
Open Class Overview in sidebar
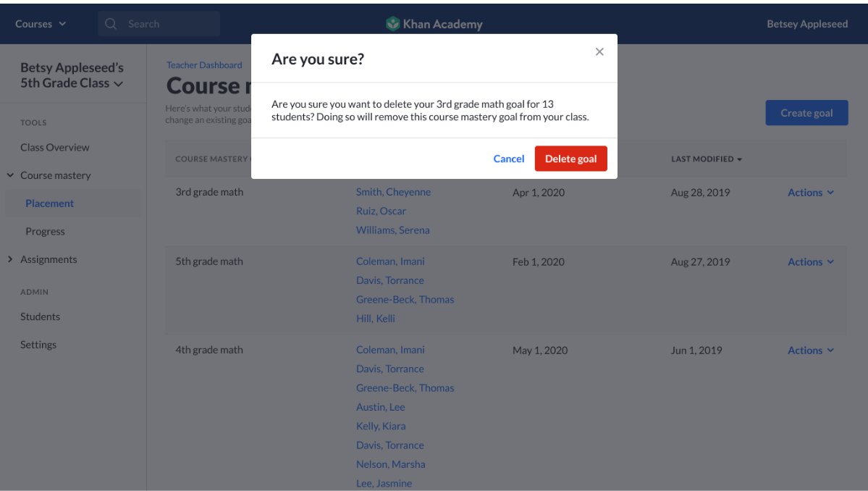[55, 147]
